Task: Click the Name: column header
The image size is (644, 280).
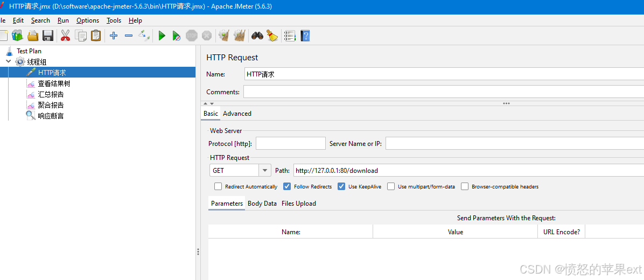Action: tap(291, 232)
